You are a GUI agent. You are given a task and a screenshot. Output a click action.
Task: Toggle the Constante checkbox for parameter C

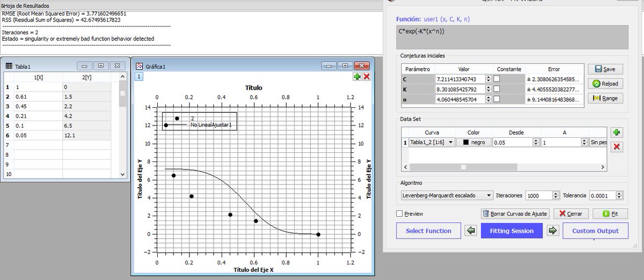tap(497, 79)
